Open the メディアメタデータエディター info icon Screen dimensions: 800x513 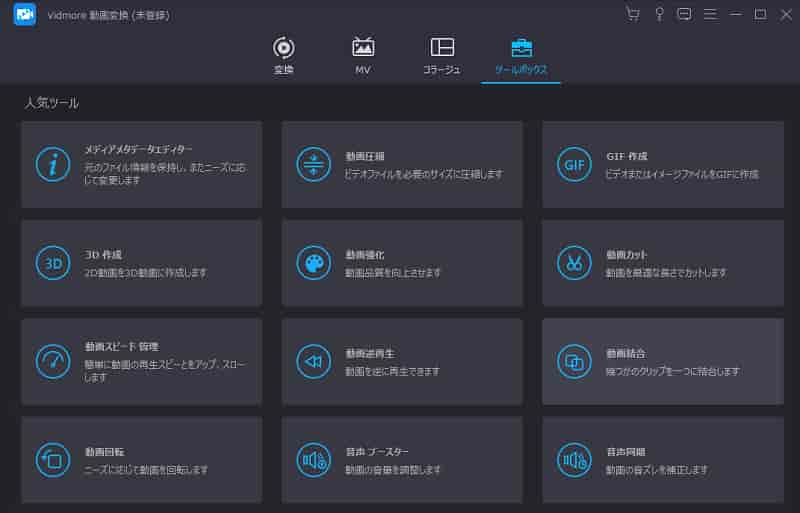[53, 164]
